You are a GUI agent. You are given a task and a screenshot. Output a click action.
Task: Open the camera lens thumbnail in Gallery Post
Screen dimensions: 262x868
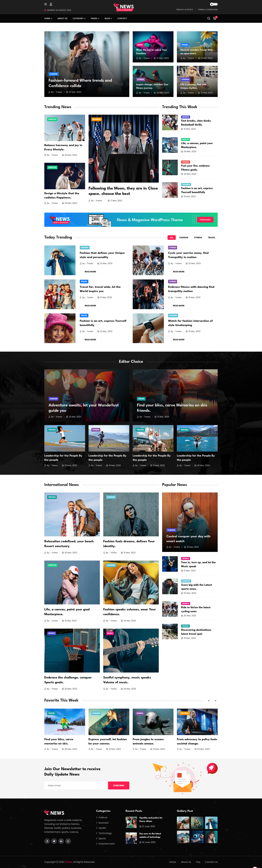pos(197,837)
